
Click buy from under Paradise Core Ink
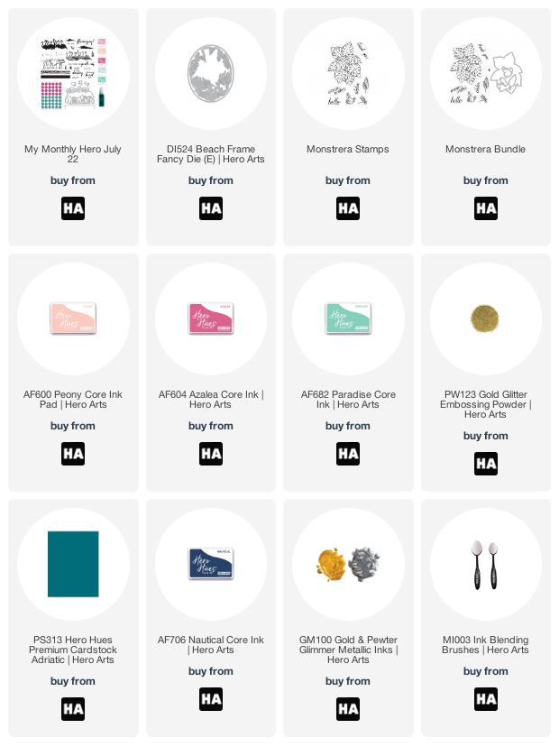(348, 426)
